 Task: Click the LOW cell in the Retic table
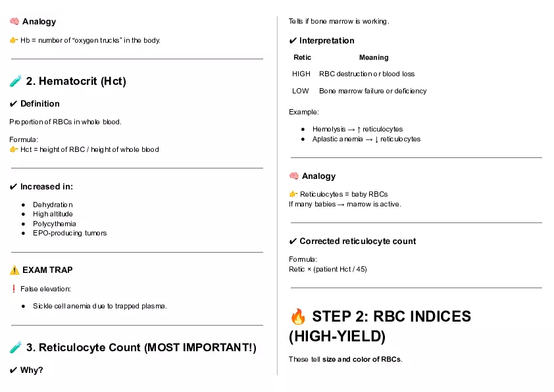click(x=301, y=91)
